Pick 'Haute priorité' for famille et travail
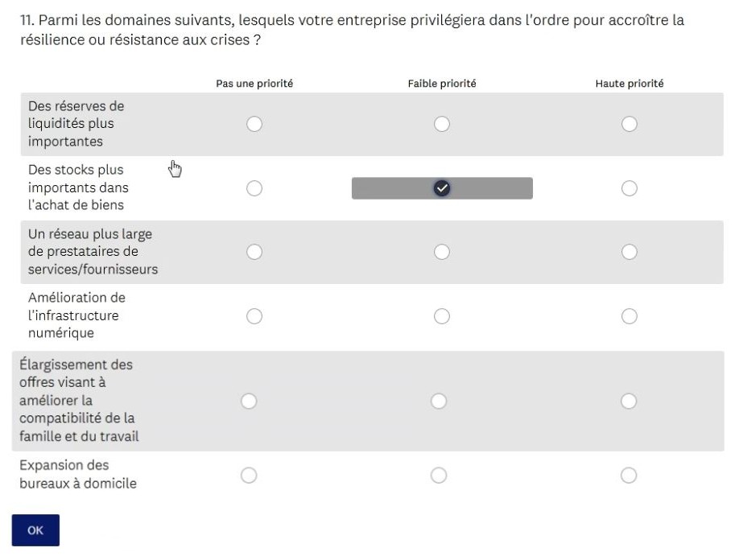 [630, 401]
